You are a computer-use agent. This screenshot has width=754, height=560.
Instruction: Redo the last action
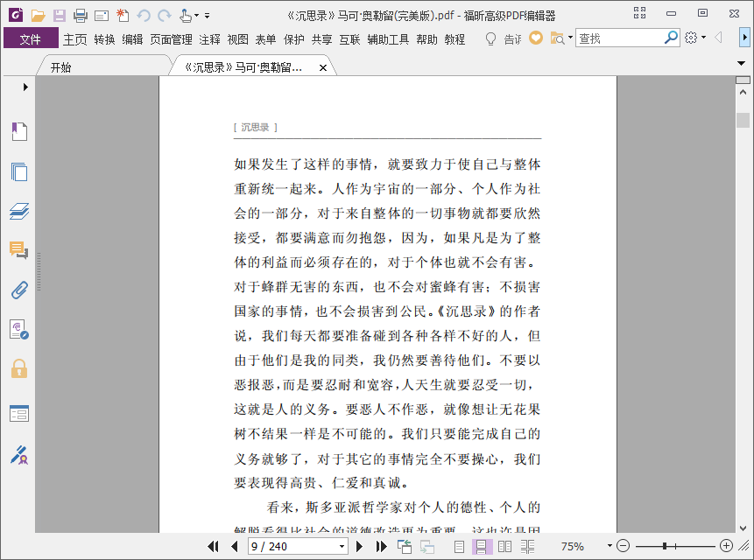click(165, 16)
